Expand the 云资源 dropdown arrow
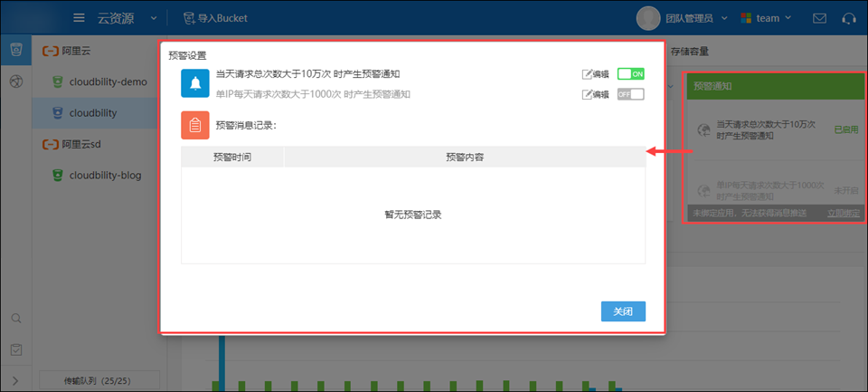 click(152, 18)
